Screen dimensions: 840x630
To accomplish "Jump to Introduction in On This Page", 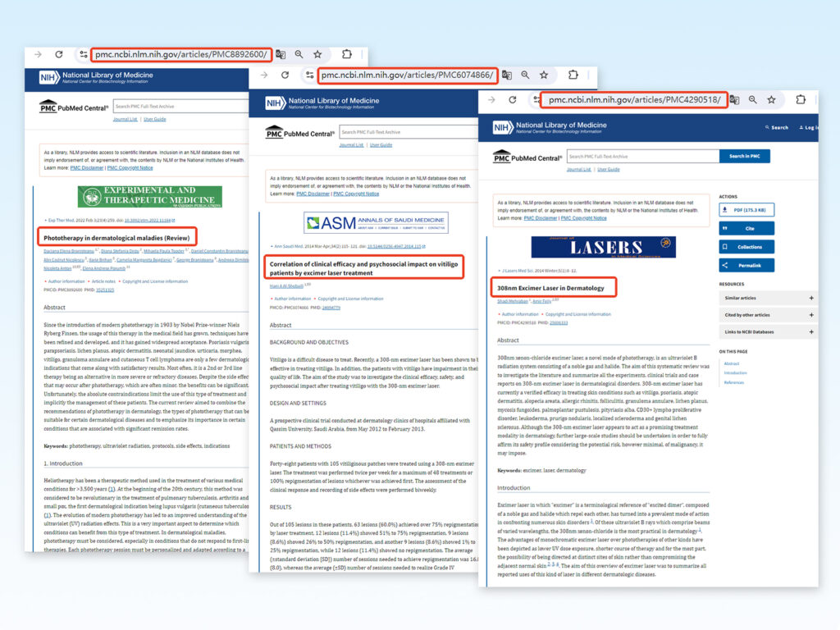I will [x=736, y=372].
